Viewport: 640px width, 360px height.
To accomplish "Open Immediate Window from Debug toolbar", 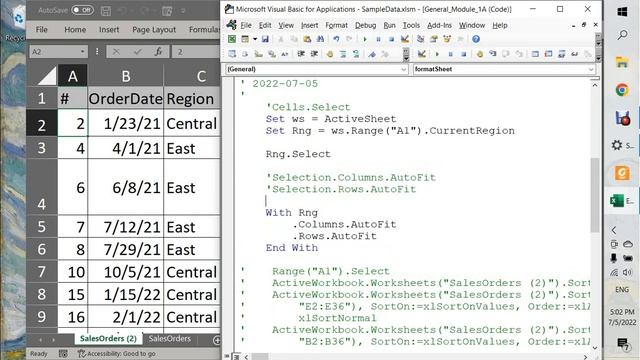I will [549, 54].
